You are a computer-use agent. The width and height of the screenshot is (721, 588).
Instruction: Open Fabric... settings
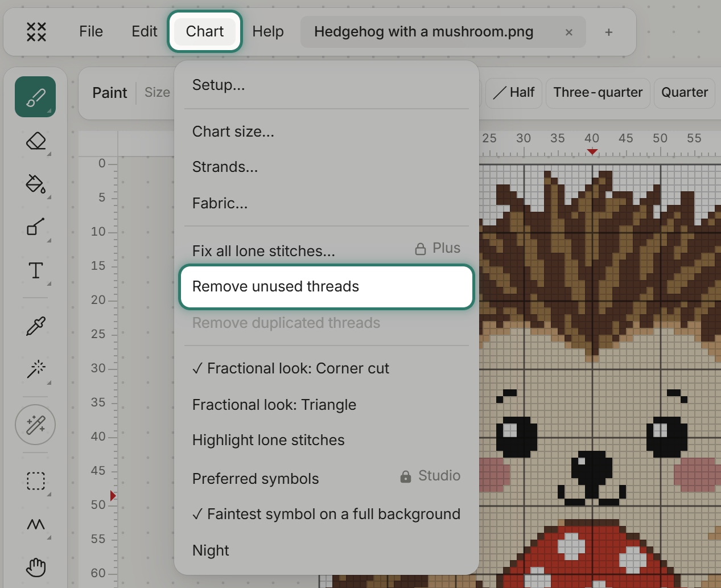tap(327, 203)
